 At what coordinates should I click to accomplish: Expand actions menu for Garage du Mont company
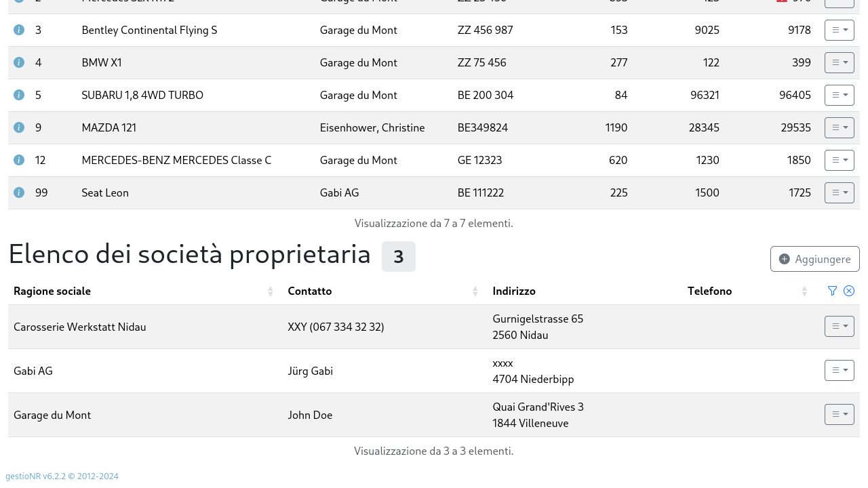click(x=840, y=414)
